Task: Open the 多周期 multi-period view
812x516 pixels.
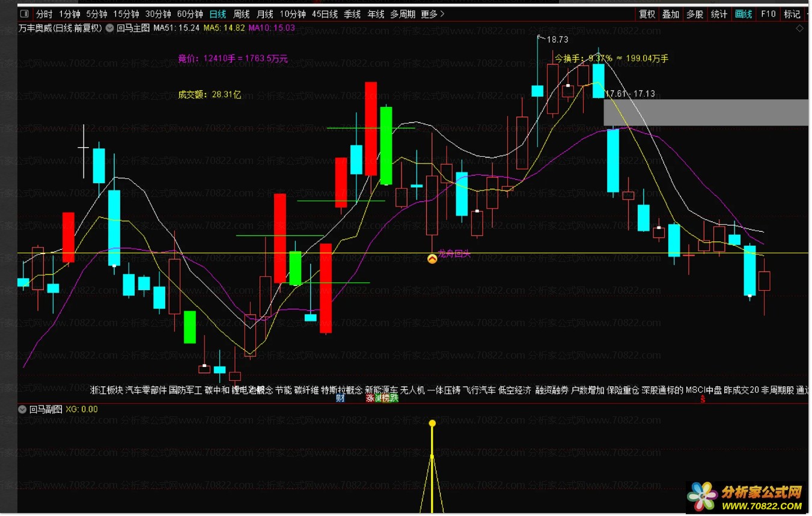Action: click(x=403, y=14)
